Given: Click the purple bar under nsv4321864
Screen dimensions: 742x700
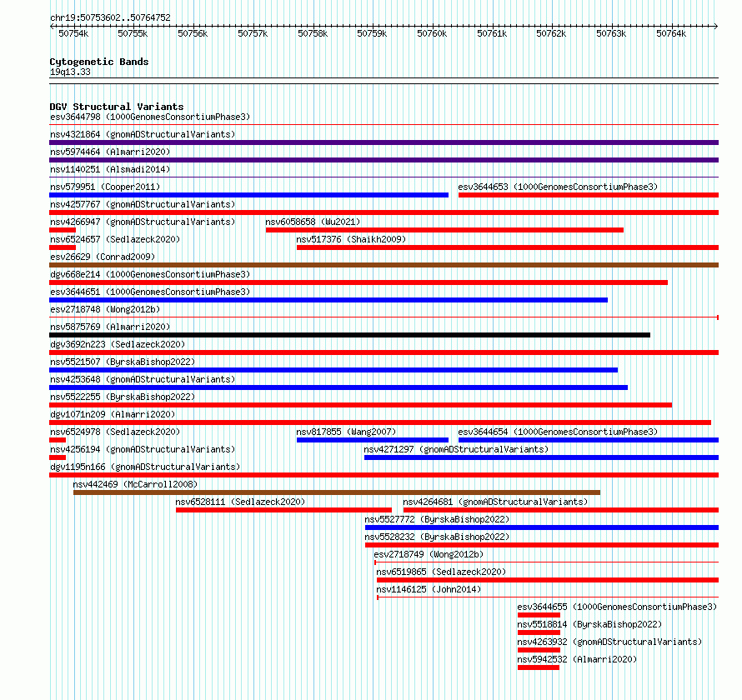Looking at the screenshot, I should point(384,142).
